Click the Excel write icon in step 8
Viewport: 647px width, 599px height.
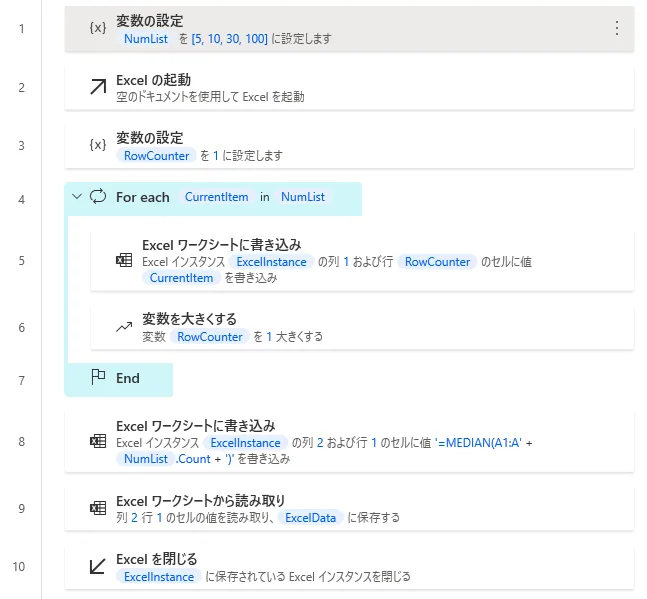(x=98, y=442)
